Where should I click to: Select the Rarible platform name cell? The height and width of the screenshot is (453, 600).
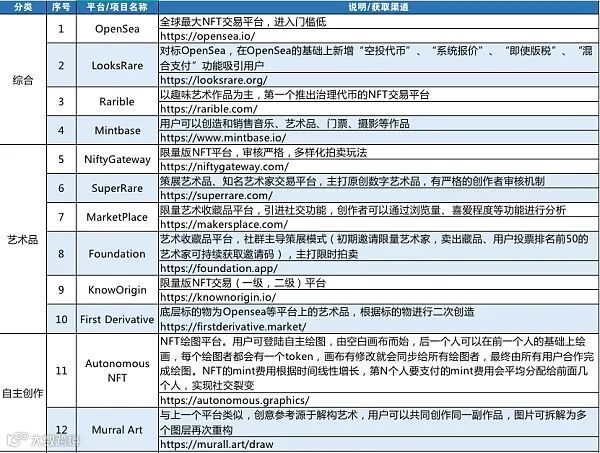pyautogui.click(x=117, y=102)
